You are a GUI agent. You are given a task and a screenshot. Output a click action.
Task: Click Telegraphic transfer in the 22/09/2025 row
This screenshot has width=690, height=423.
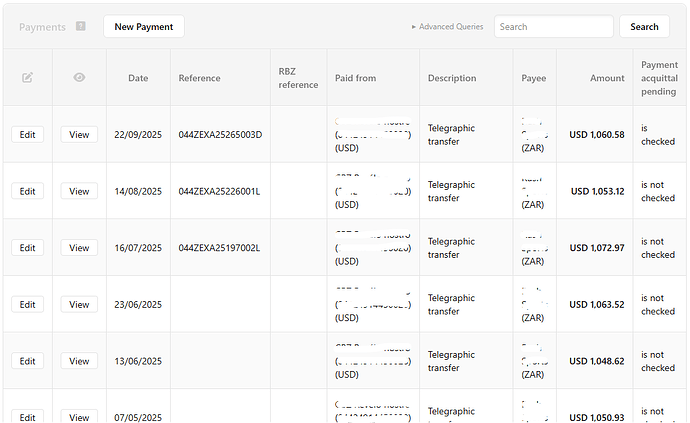pyautogui.click(x=451, y=135)
